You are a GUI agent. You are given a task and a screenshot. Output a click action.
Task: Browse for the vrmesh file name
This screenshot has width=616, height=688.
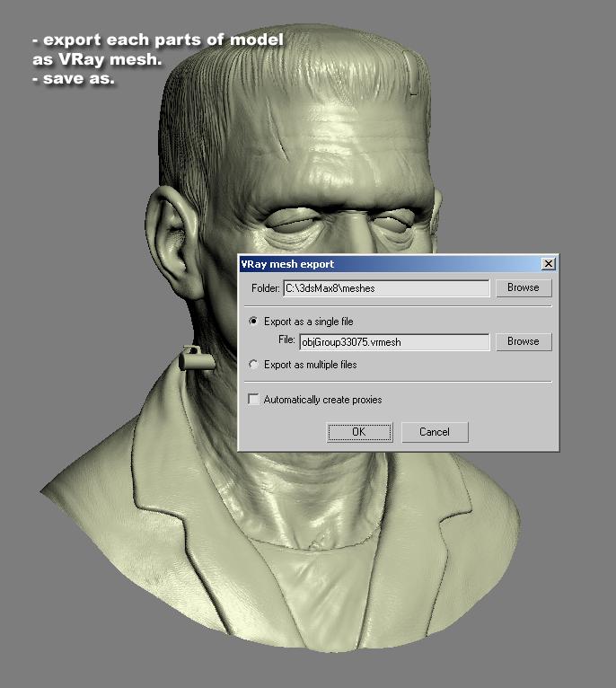[524, 342]
